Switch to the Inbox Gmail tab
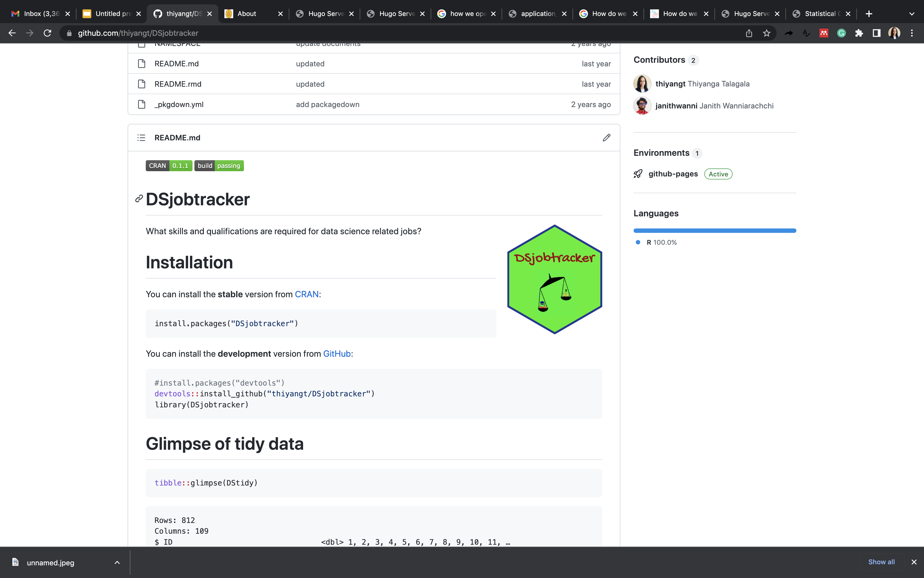This screenshot has height=578, width=924. (41, 14)
